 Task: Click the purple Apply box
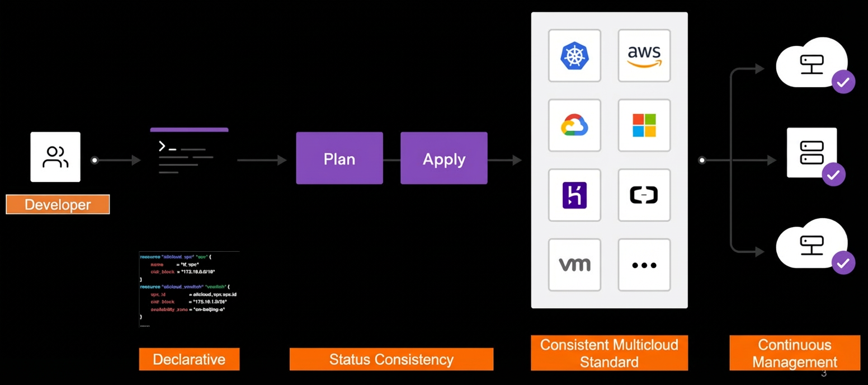pyautogui.click(x=444, y=158)
